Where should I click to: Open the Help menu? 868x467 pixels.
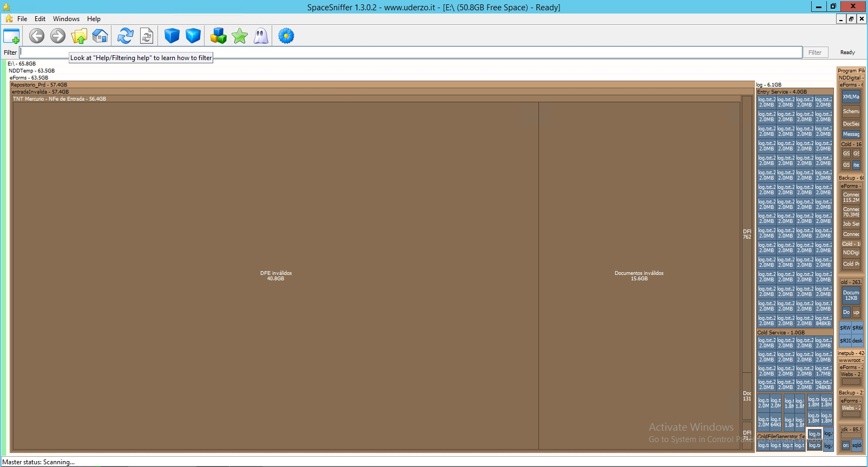click(94, 19)
